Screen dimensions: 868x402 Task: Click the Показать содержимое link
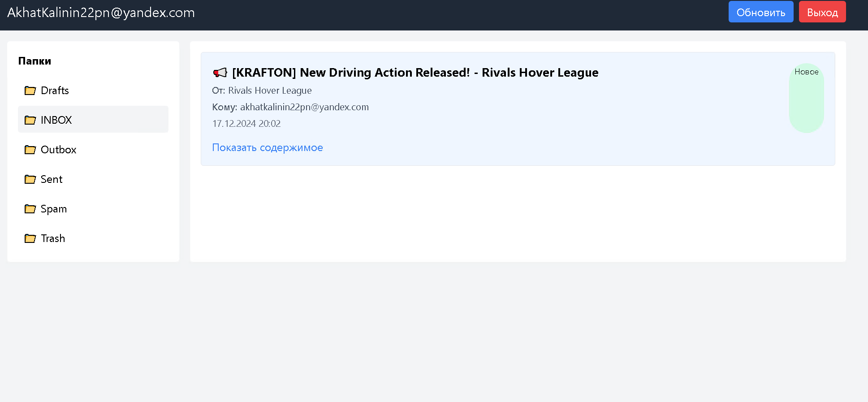pos(268,147)
